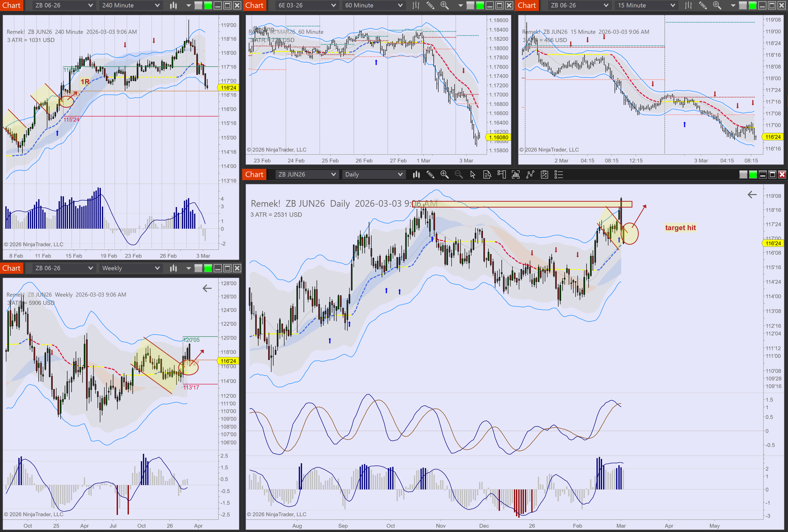Viewport: 788px width, 532px height.
Task: Click the Chart tab on the 6E chart window
Action: point(255,5)
